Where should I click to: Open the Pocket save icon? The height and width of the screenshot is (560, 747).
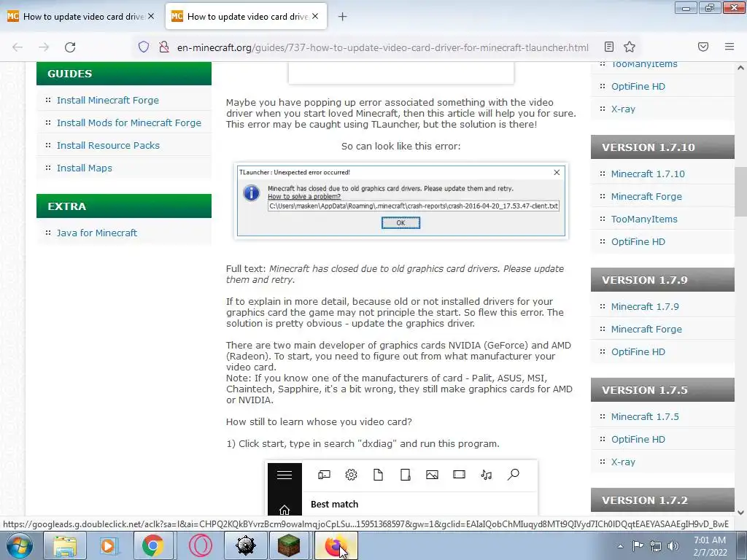click(703, 47)
